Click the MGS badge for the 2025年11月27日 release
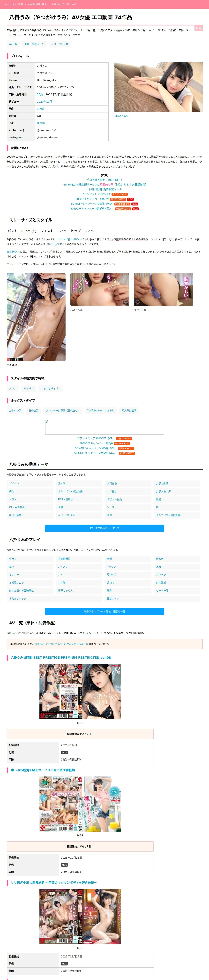 coord(64,964)
